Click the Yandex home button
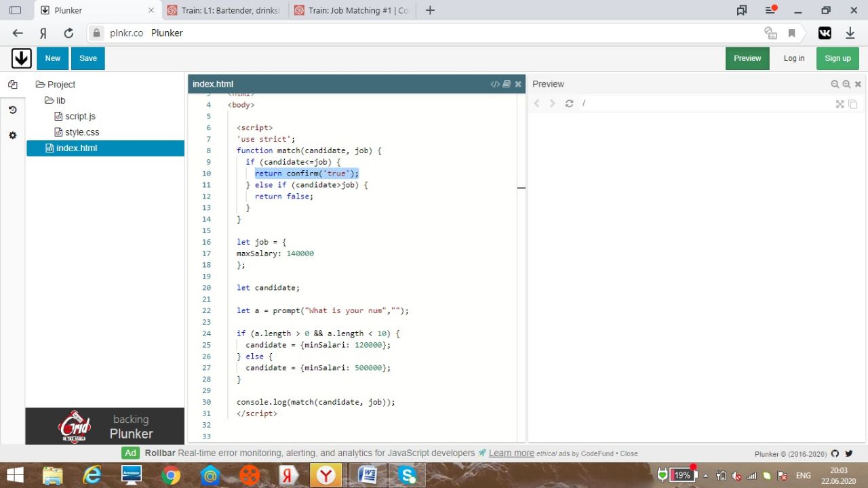 pos(43,33)
